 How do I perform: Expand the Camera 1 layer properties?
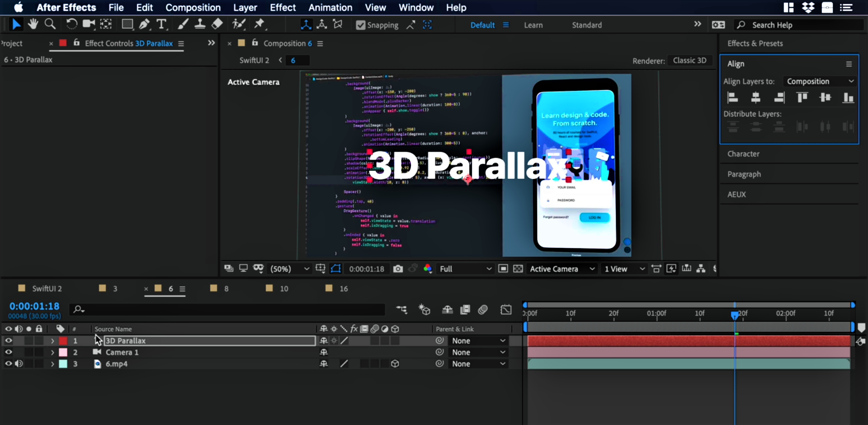52,352
